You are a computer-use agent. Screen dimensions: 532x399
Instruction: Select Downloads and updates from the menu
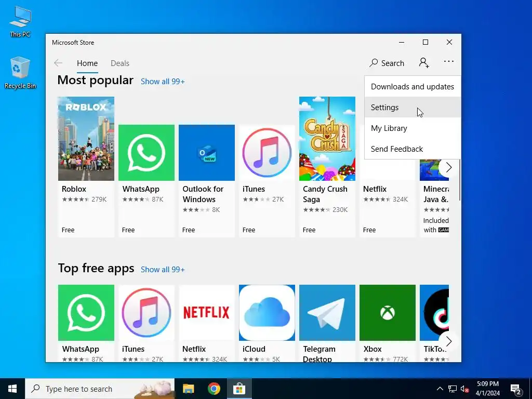pos(413,87)
